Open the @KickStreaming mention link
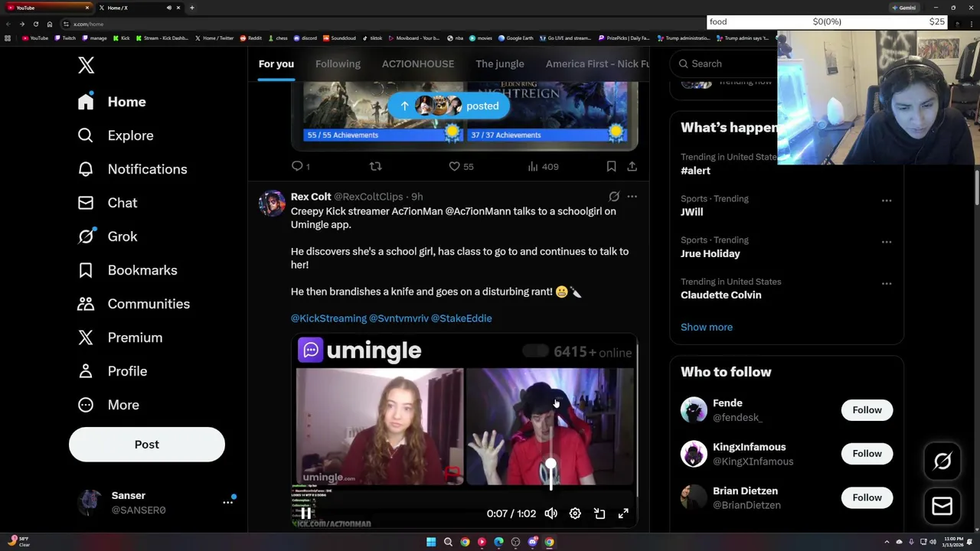This screenshot has width=980, height=551. pos(328,318)
